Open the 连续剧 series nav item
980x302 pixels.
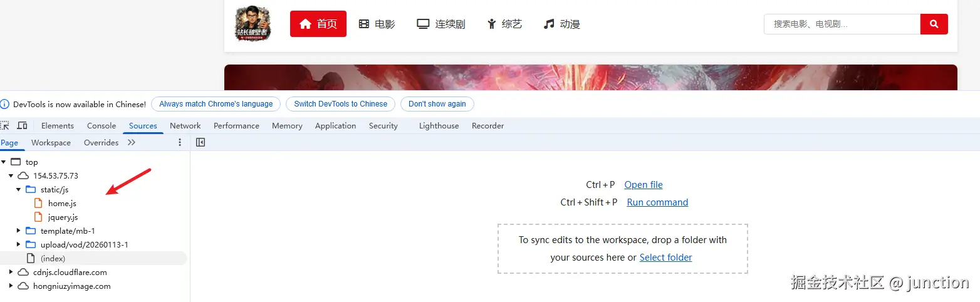coord(441,24)
